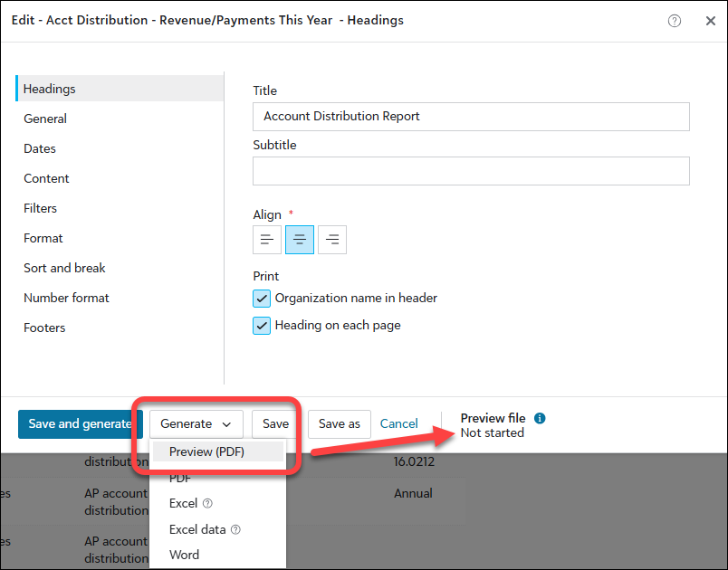
Task: Choose Preview (PDF) from Generate menu
Action: pos(206,451)
